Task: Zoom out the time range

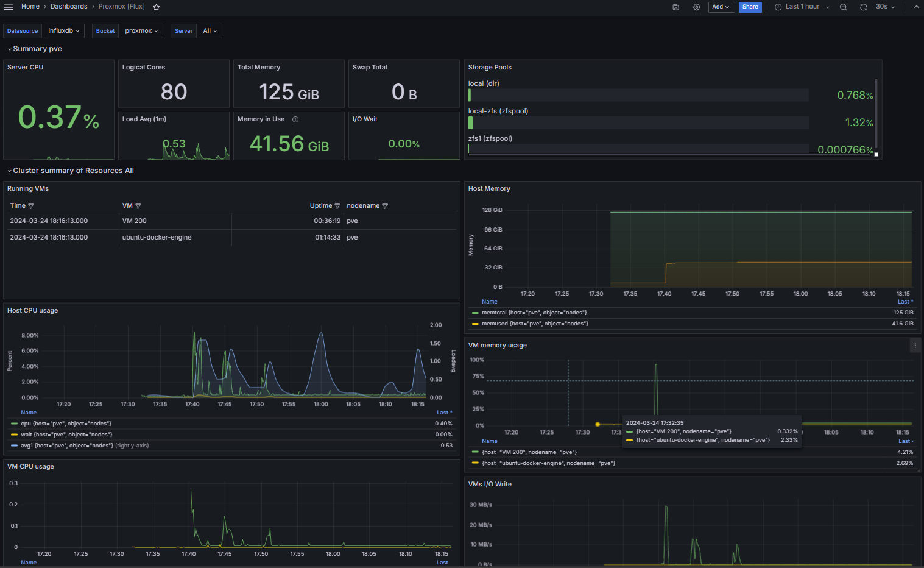Action: point(844,7)
